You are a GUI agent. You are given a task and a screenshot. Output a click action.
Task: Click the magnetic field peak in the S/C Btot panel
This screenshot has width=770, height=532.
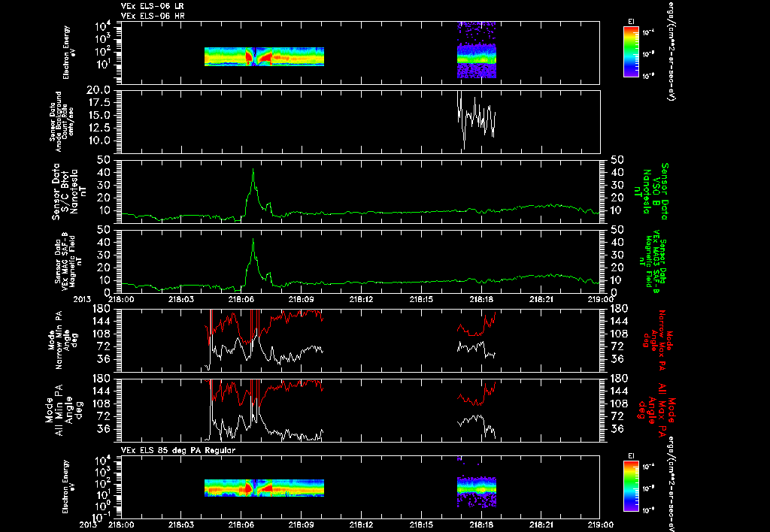pyautogui.click(x=253, y=170)
